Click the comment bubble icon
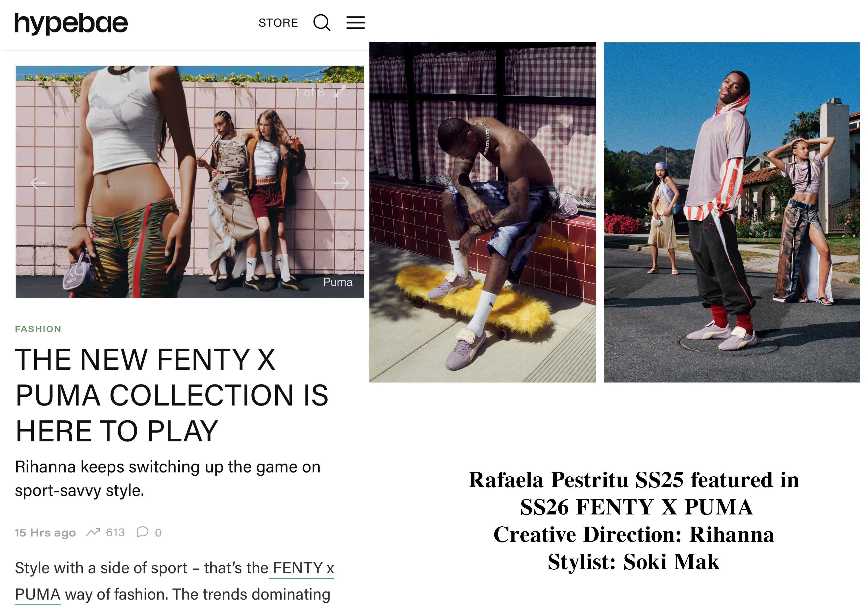The width and height of the screenshot is (868, 614). (143, 532)
